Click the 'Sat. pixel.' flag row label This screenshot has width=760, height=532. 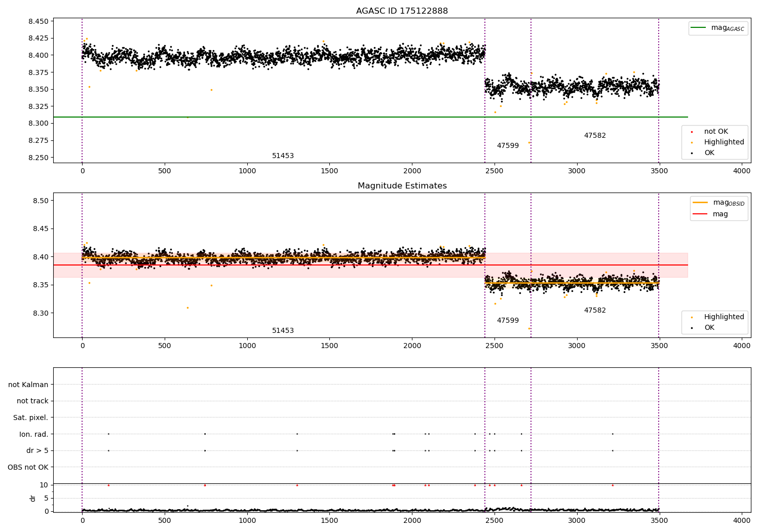coord(30,417)
